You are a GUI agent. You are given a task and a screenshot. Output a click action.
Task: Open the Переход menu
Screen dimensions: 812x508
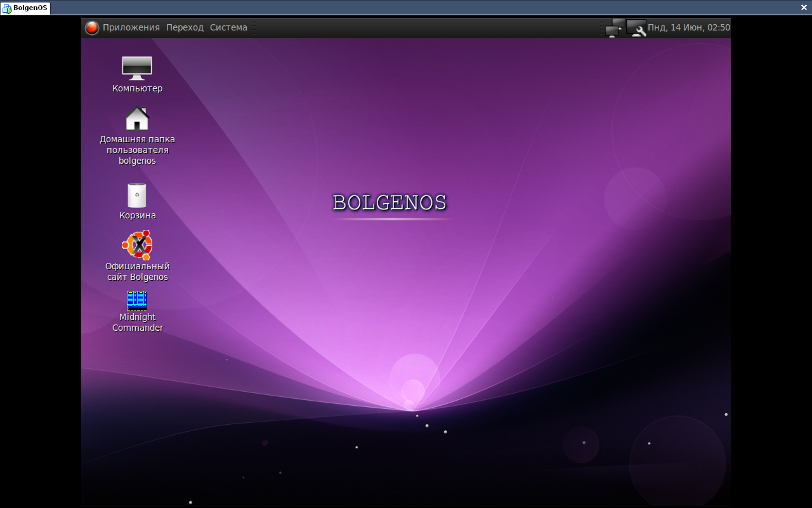click(x=185, y=28)
